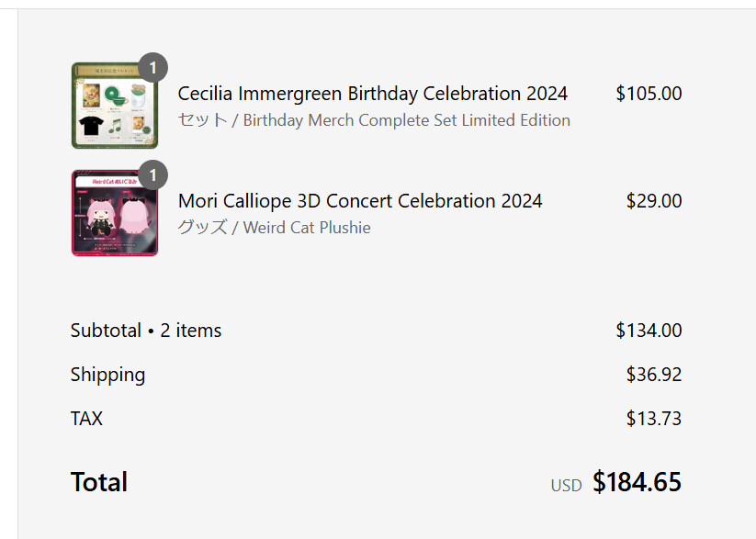
Task: Click the Cecilia Immergreen product thumbnail
Action: [x=115, y=106]
